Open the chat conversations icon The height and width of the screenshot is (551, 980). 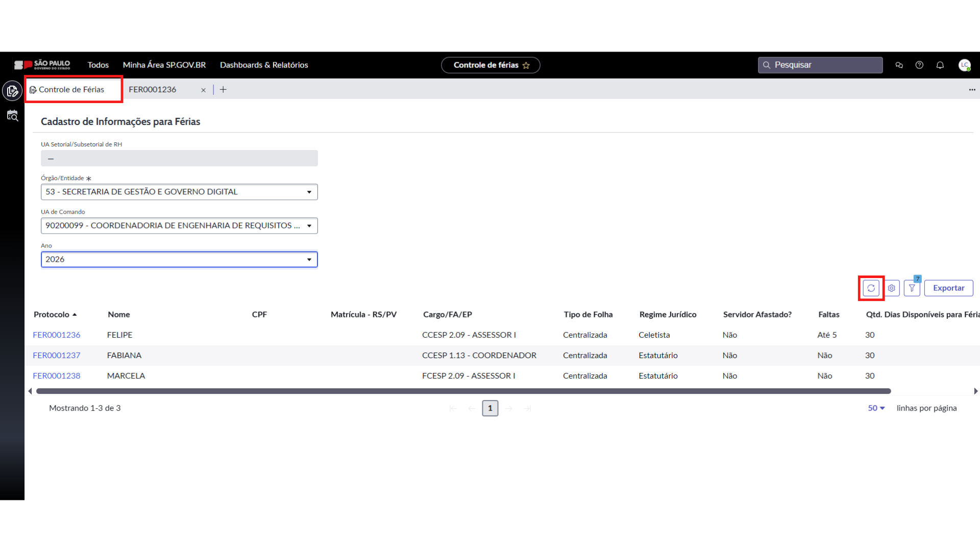(899, 65)
